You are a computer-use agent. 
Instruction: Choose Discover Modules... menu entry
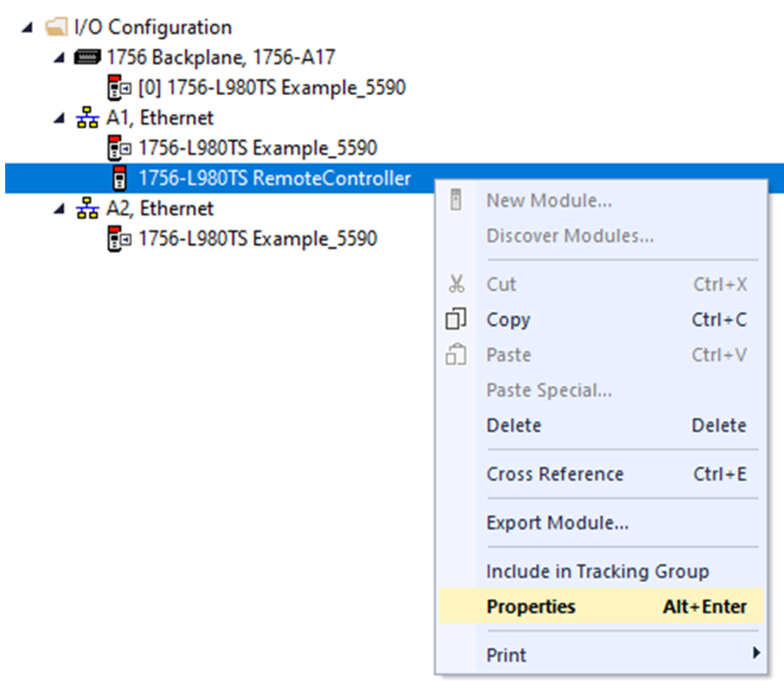[x=602, y=235]
